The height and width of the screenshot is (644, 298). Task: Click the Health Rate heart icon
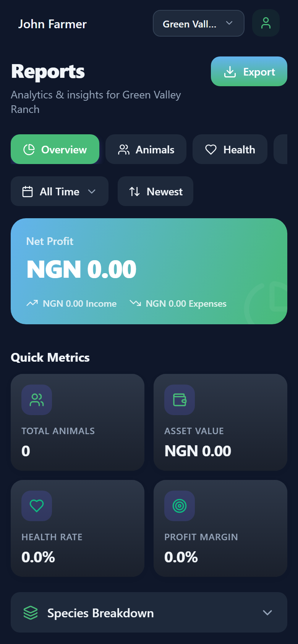click(x=37, y=506)
